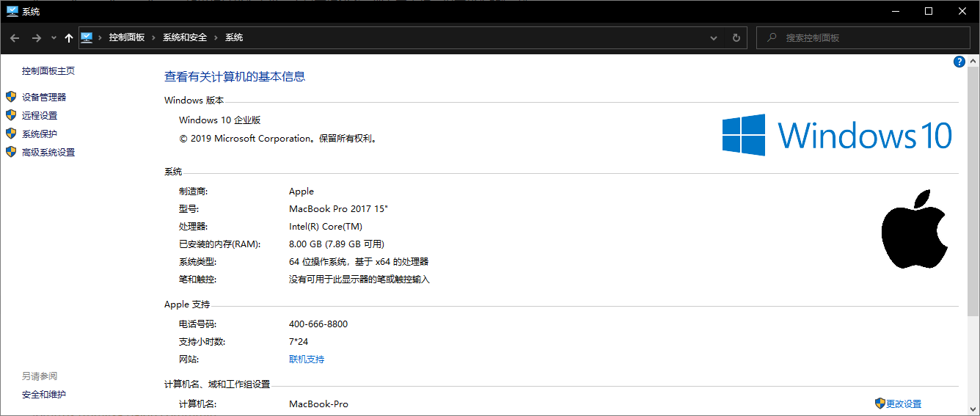The image size is (980, 416).
Task: Click the phone number 400-666-8800
Action: (x=318, y=324)
